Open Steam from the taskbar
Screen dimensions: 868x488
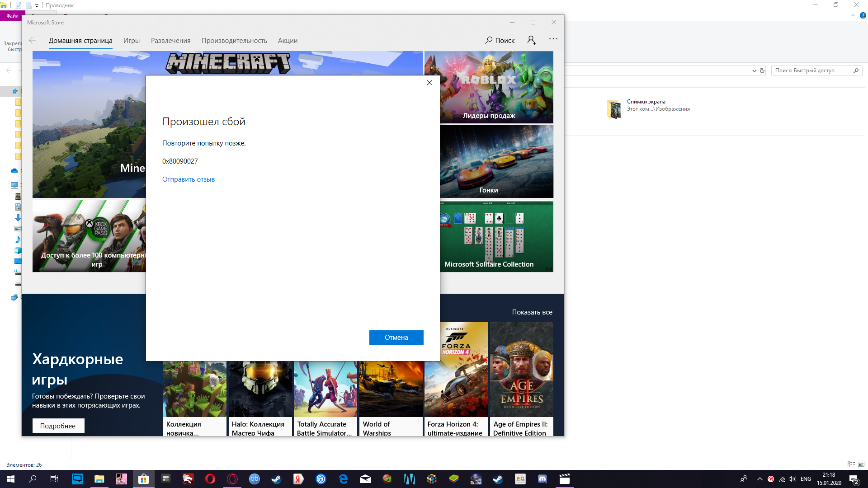pos(276,479)
